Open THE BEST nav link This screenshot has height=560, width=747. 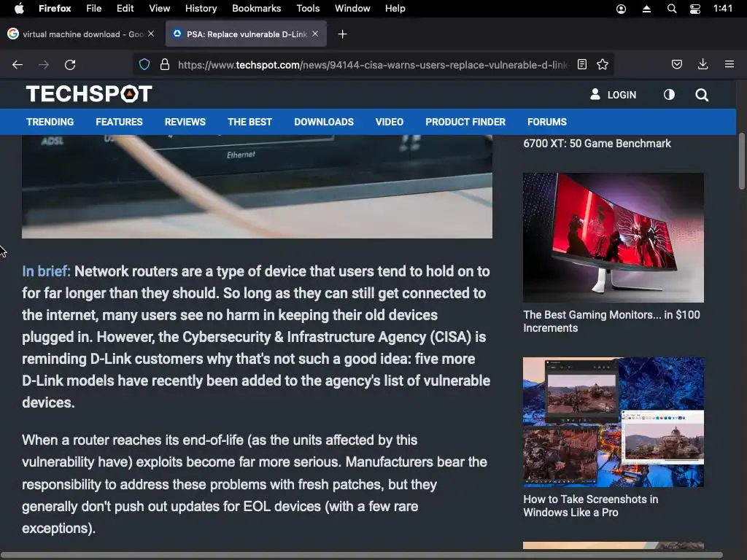[x=249, y=122]
